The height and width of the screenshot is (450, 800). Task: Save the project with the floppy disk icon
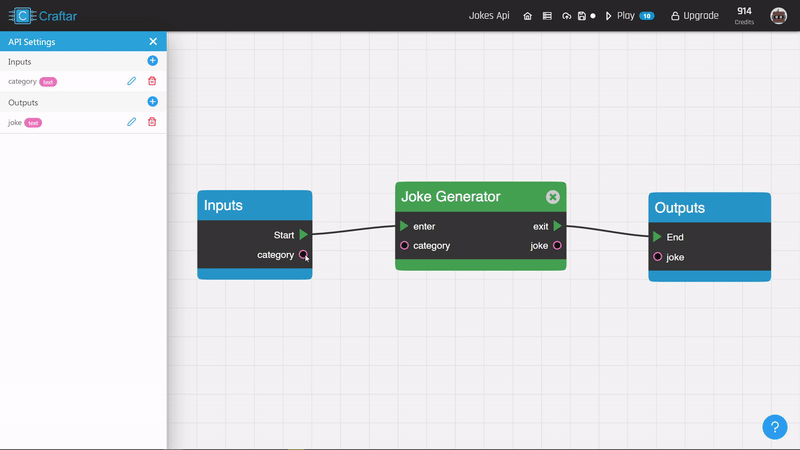[x=581, y=16]
